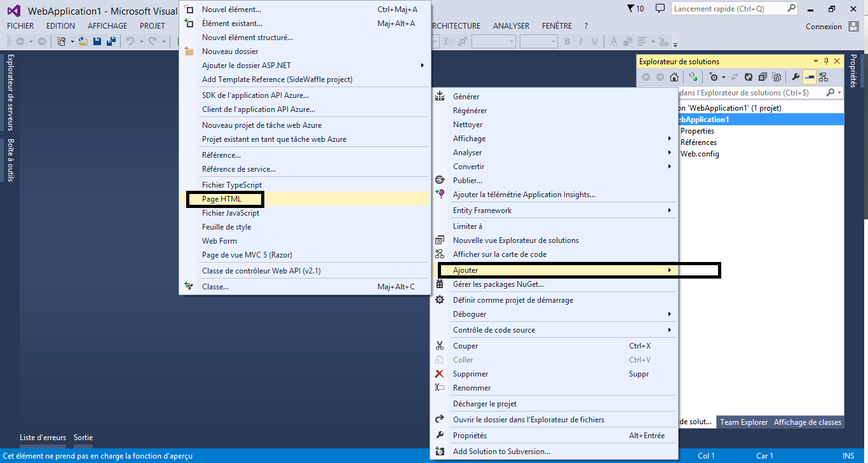Open the EDITION menu
This screenshot has height=463, width=868.
[x=60, y=26]
